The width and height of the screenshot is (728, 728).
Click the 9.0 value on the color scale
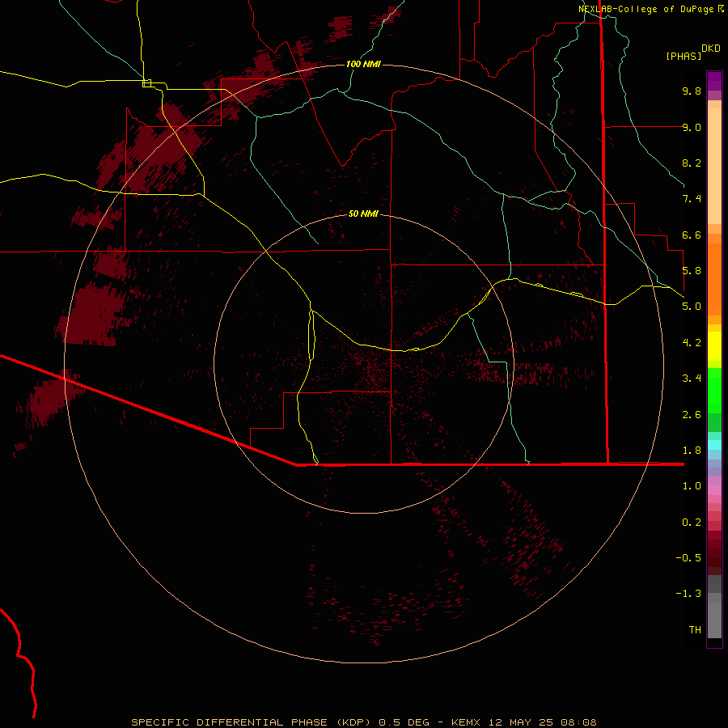click(692, 127)
